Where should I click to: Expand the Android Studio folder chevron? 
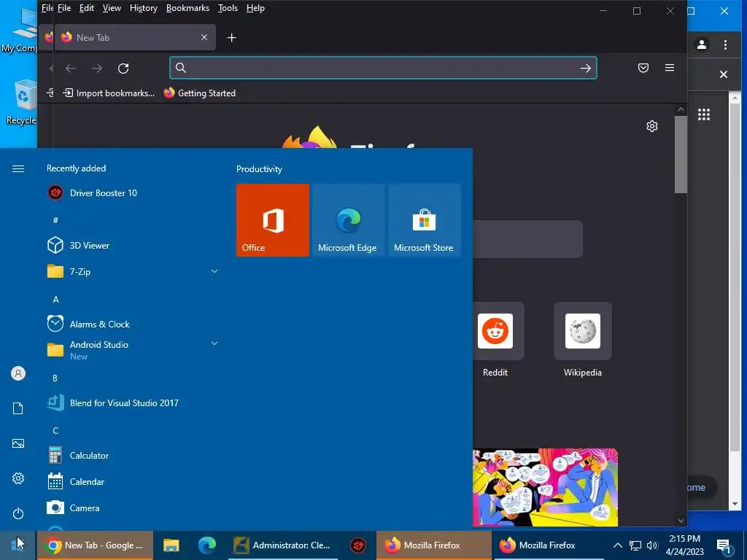(214, 343)
